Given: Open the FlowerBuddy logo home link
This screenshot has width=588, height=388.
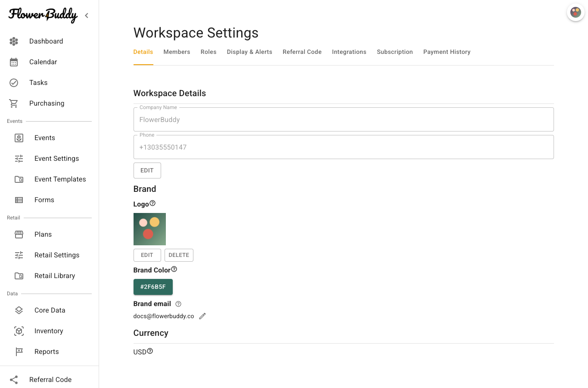Looking at the screenshot, I should (x=43, y=15).
